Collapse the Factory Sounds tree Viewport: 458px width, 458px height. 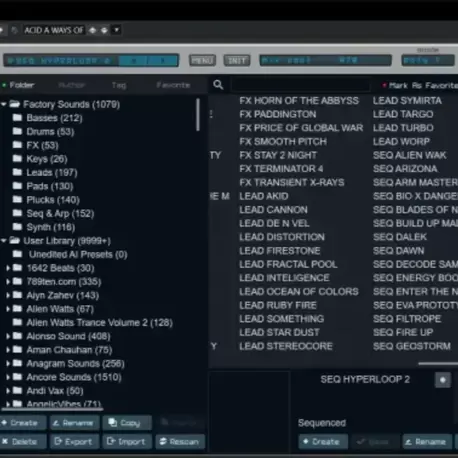(4, 104)
